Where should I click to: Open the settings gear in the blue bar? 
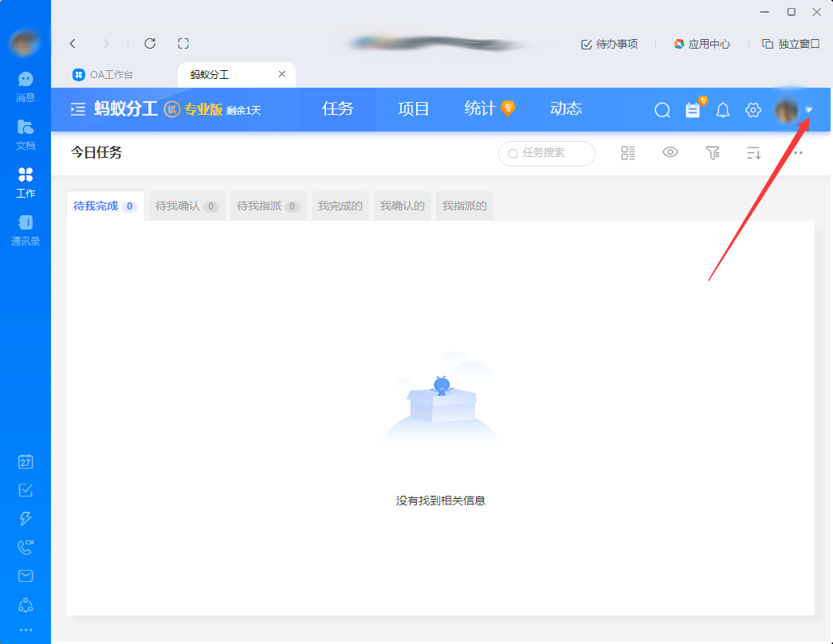click(x=752, y=110)
